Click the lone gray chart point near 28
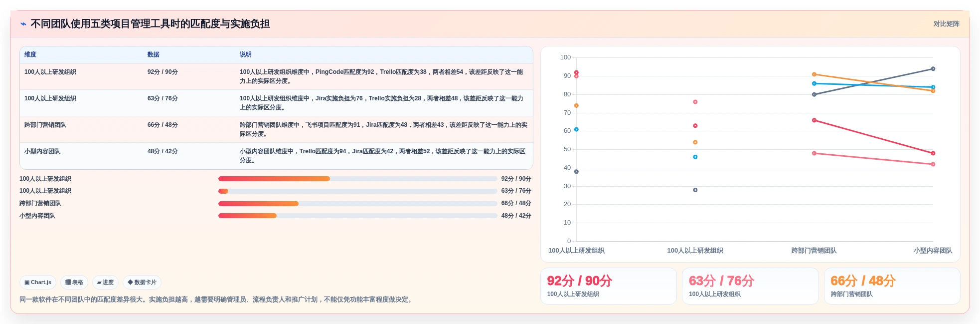980x324 pixels. click(x=695, y=190)
